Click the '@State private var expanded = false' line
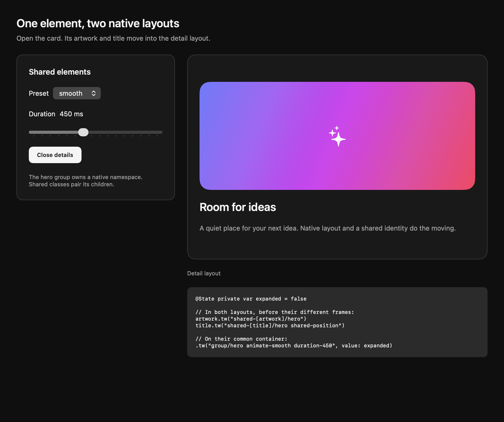Viewport: 504px width, 422px height. click(x=251, y=299)
